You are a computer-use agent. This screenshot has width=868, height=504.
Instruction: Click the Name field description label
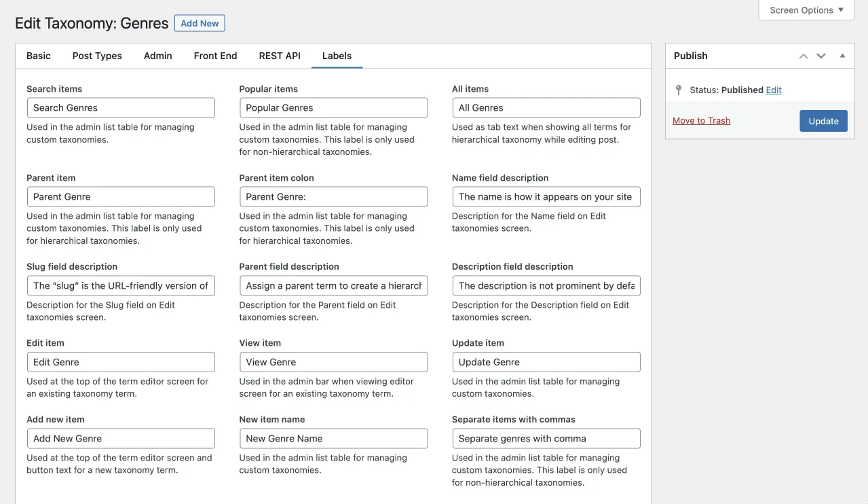[500, 178]
